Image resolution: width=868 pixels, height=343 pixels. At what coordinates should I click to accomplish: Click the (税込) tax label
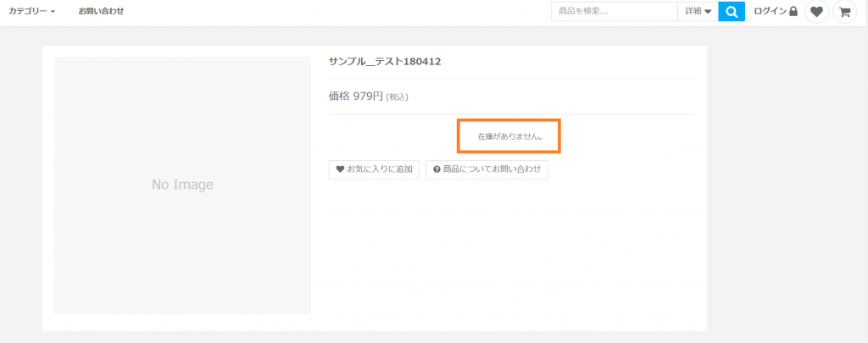click(397, 97)
